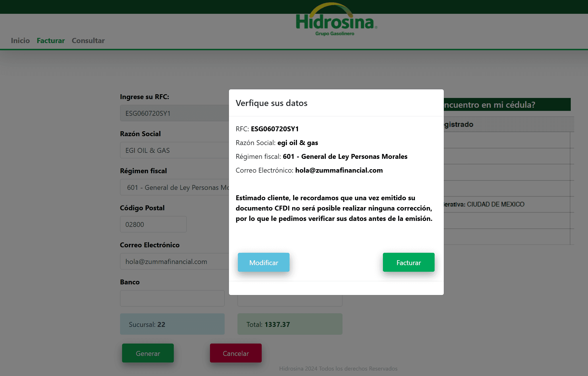This screenshot has height=376, width=588.
Task: Select the RFC value ESG060720SY1 in dialog
Action: [x=275, y=129]
